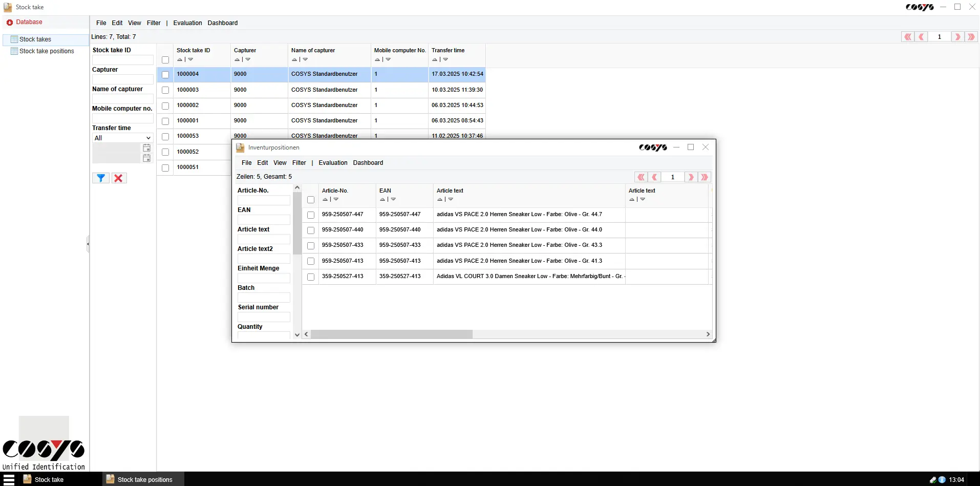Click page number field in Stock take window
This screenshot has height=486, width=980.
click(x=940, y=37)
